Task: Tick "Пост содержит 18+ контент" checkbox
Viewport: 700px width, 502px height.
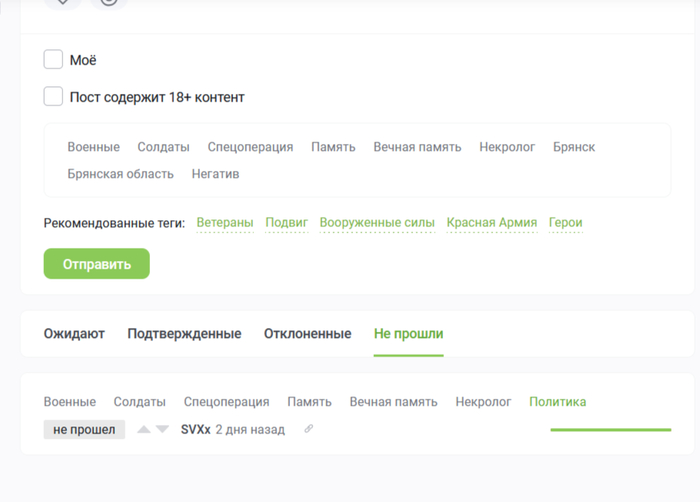Action: coord(54,97)
